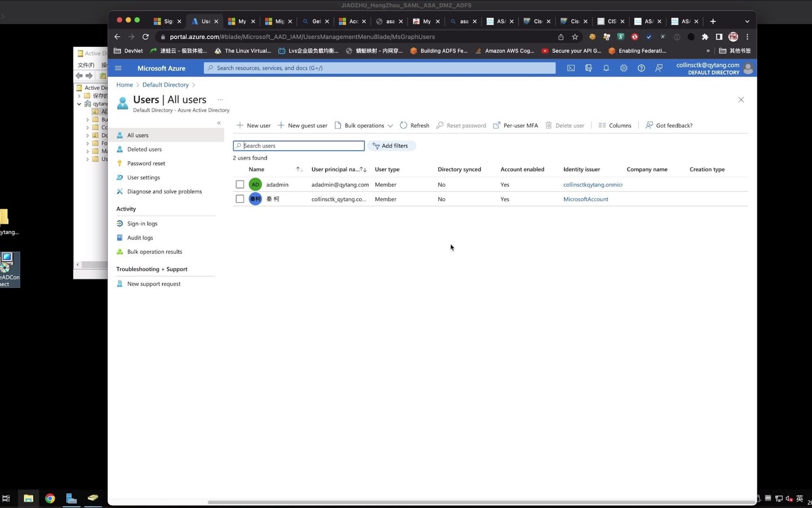Click the Chrome profile avatar
The height and width of the screenshot is (508, 812).
click(733, 37)
